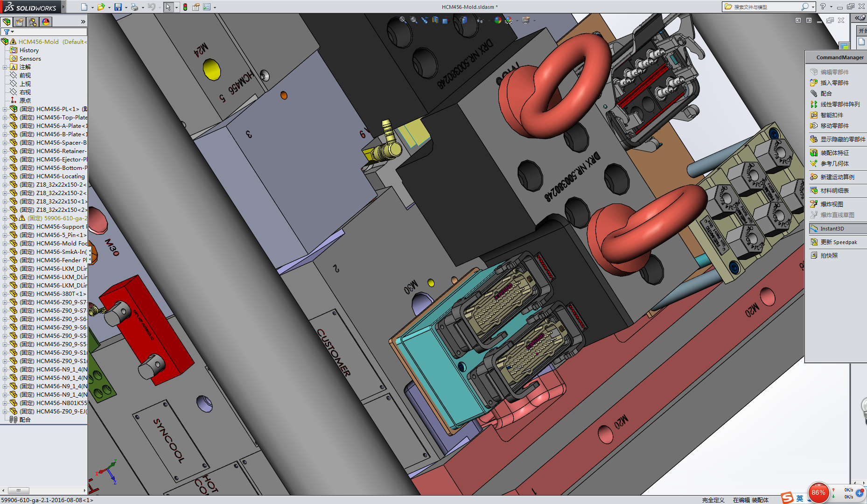Screen dimensions: 867x504
Task: Select Reference Geometry in CommandManager
Action: click(x=836, y=163)
